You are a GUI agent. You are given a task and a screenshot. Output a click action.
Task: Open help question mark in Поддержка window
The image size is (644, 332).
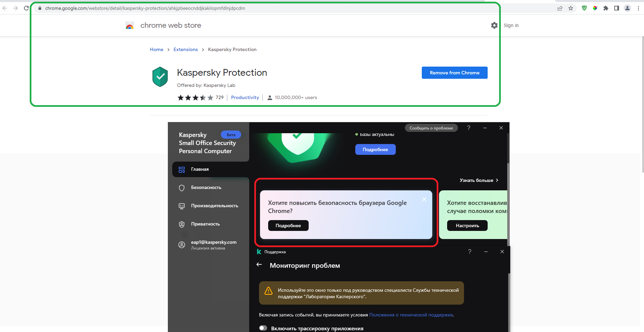pos(469,252)
